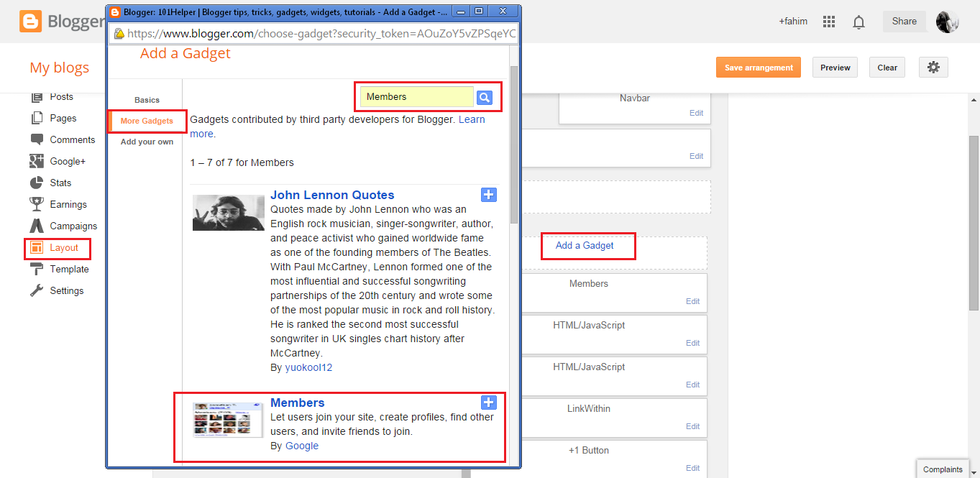Open Comments in the sidebar
The height and width of the screenshot is (478, 980).
click(73, 139)
